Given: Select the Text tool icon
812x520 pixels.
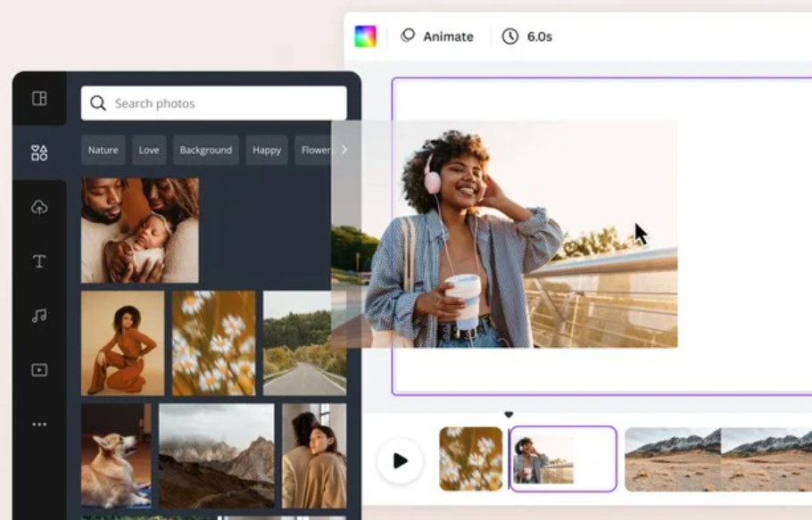Looking at the screenshot, I should point(39,261).
